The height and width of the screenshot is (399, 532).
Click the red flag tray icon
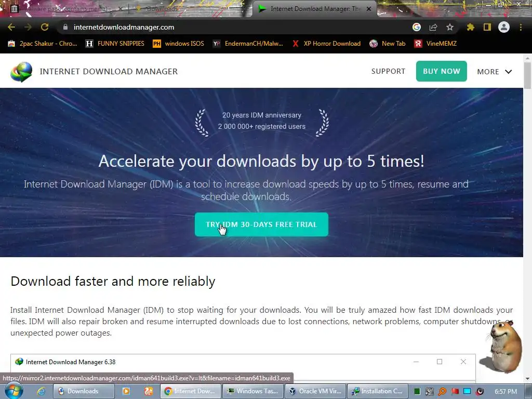click(x=455, y=391)
